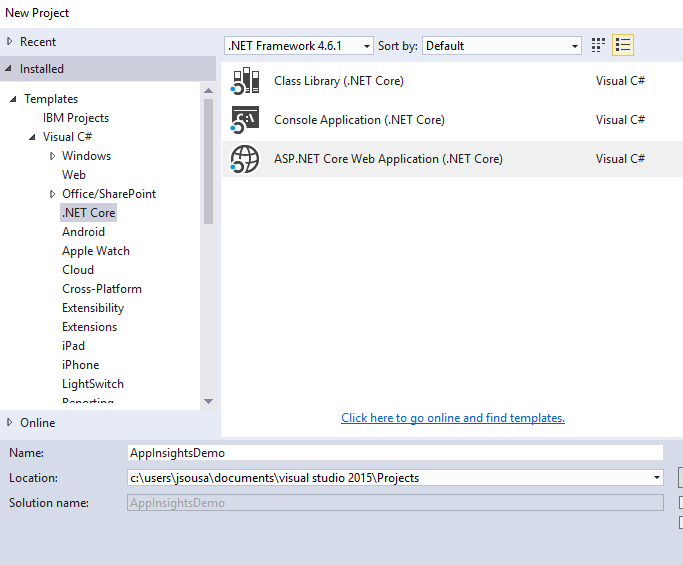Collapse the Installed section

[x=9, y=68]
